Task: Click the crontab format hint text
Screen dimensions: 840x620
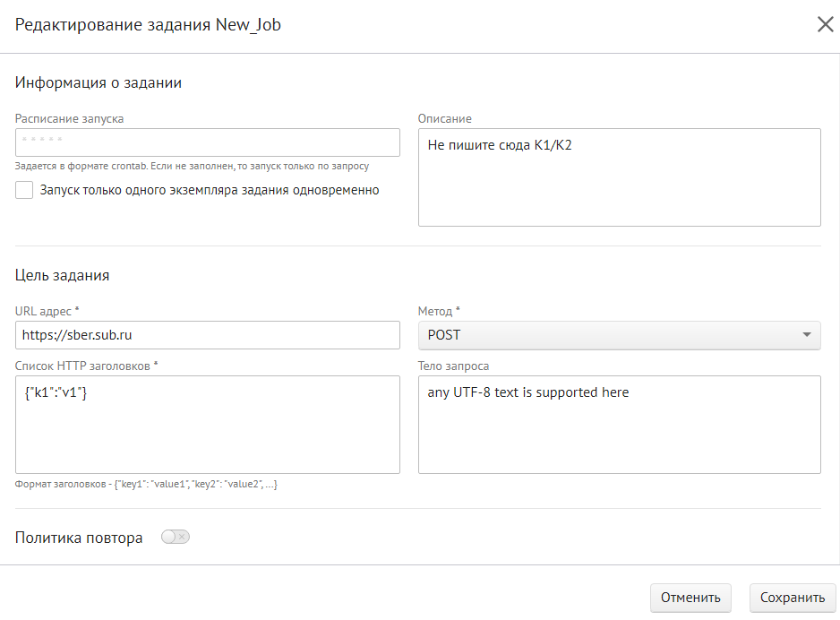Action: point(192,166)
